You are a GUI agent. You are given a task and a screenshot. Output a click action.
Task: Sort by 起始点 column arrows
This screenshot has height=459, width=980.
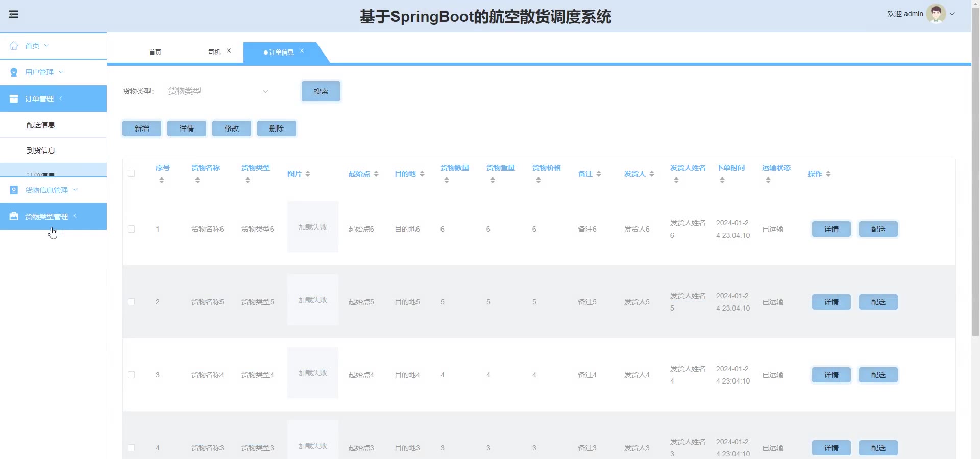pos(376,174)
